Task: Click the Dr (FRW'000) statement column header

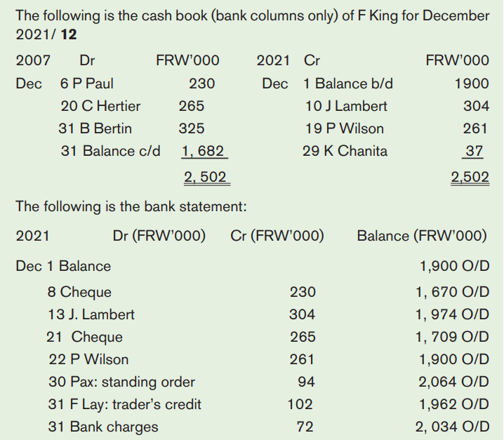Action: click(x=159, y=236)
